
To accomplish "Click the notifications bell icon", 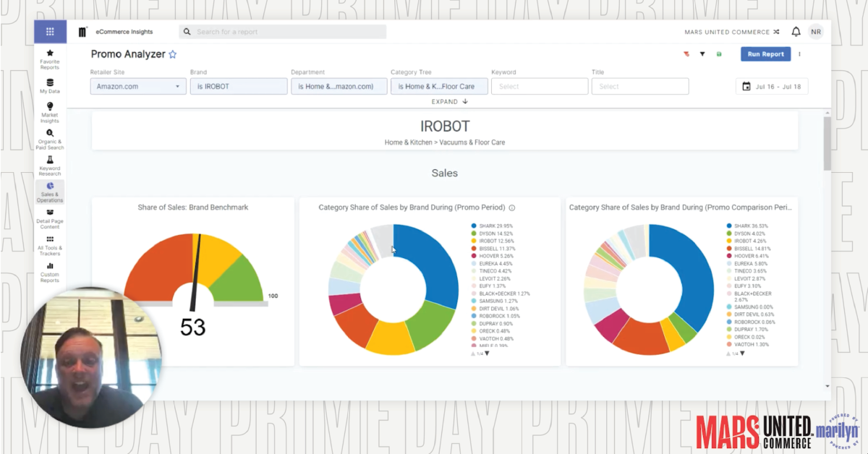I will pyautogui.click(x=796, y=32).
